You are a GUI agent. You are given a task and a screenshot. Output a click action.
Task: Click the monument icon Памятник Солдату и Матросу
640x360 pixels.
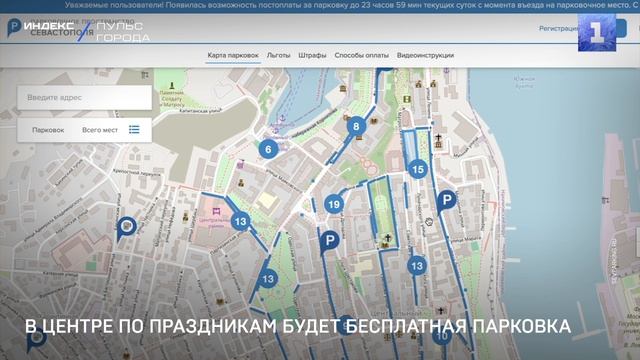coord(172,85)
